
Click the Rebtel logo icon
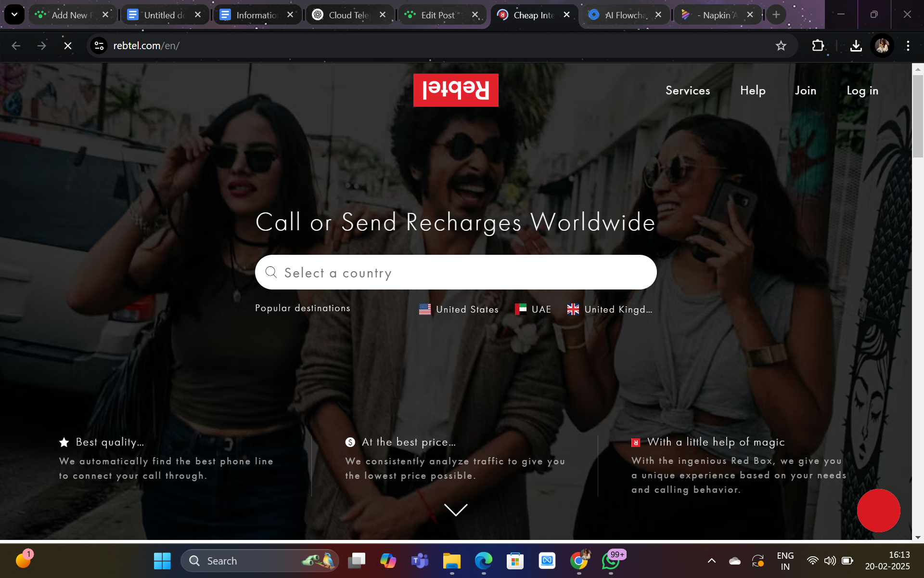click(x=456, y=89)
